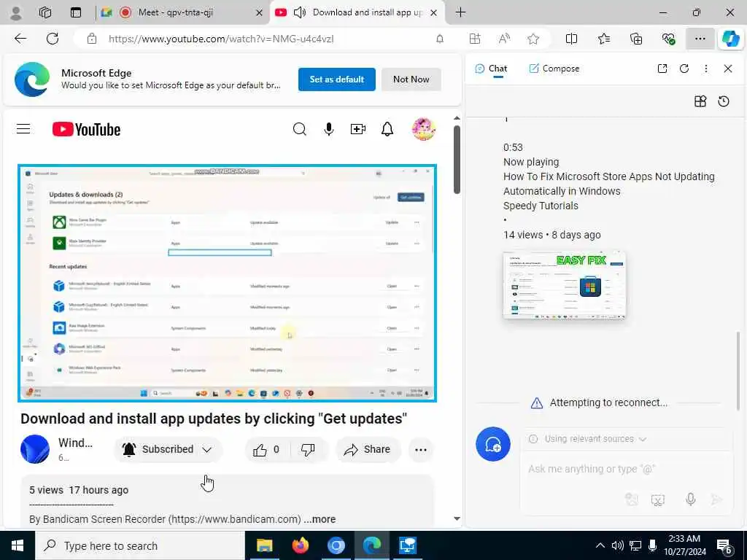The width and height of the screenshot is (747, 560).
Task: Open the Favorites list icon
Action: [603, 39]
